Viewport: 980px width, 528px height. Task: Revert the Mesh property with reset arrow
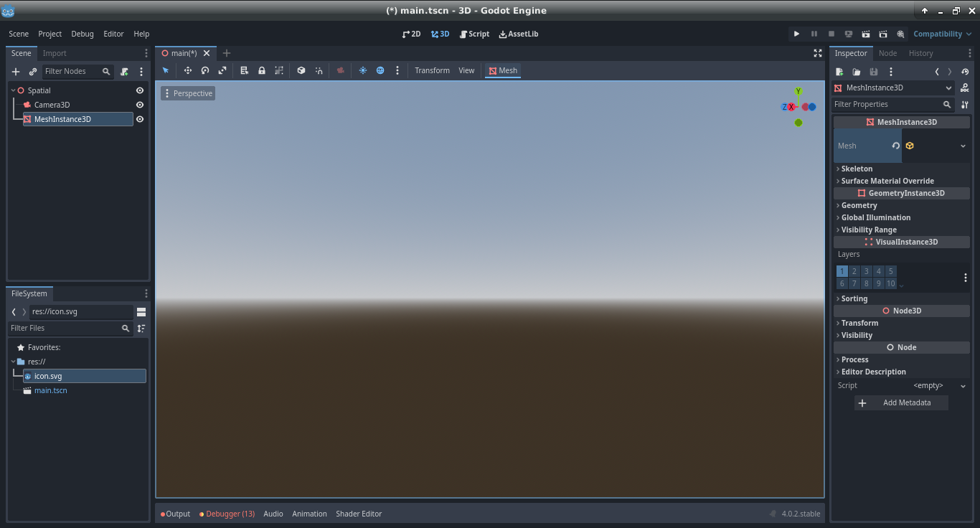pos(896,146)
